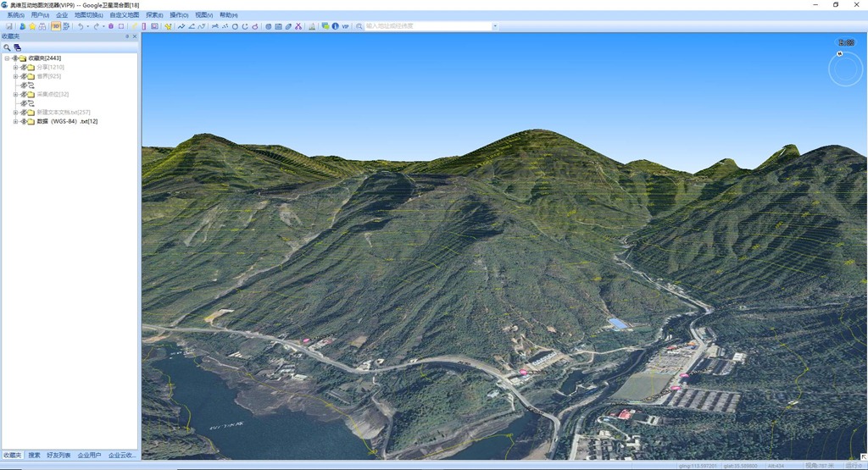Open the 自定义地图 menu
The image size is (868, 470).
tap(125, 15)
